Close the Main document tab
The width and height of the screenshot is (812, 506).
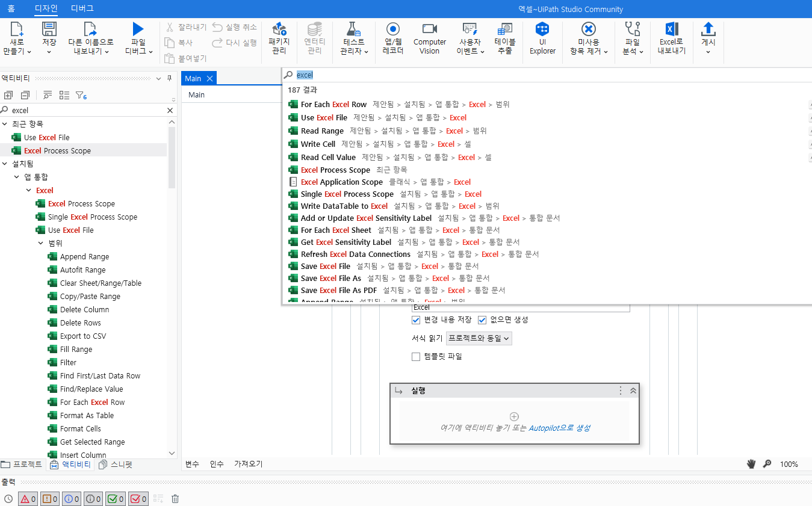pyautogui.click(x=209, y=78)
